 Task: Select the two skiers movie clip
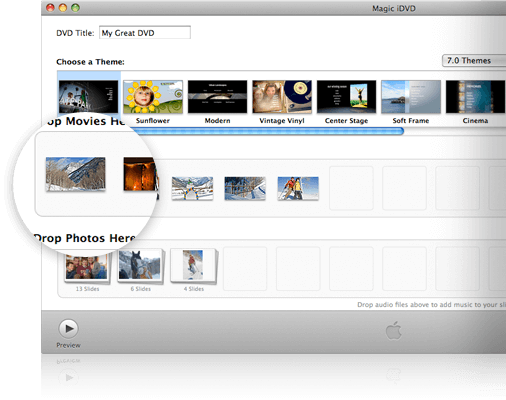click(x=298, y=188)
